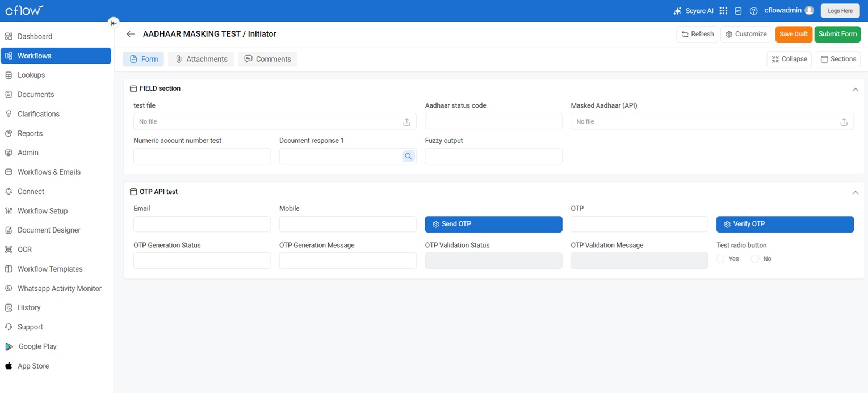This screenshot has height=393, width=868.
Task: Collapse the FIELD section chevron
Action: pyautogui.click(x=855, y=90)
